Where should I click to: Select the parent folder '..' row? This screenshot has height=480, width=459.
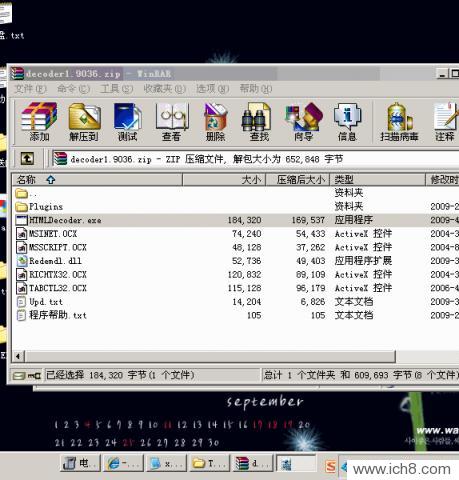[235, 193]
